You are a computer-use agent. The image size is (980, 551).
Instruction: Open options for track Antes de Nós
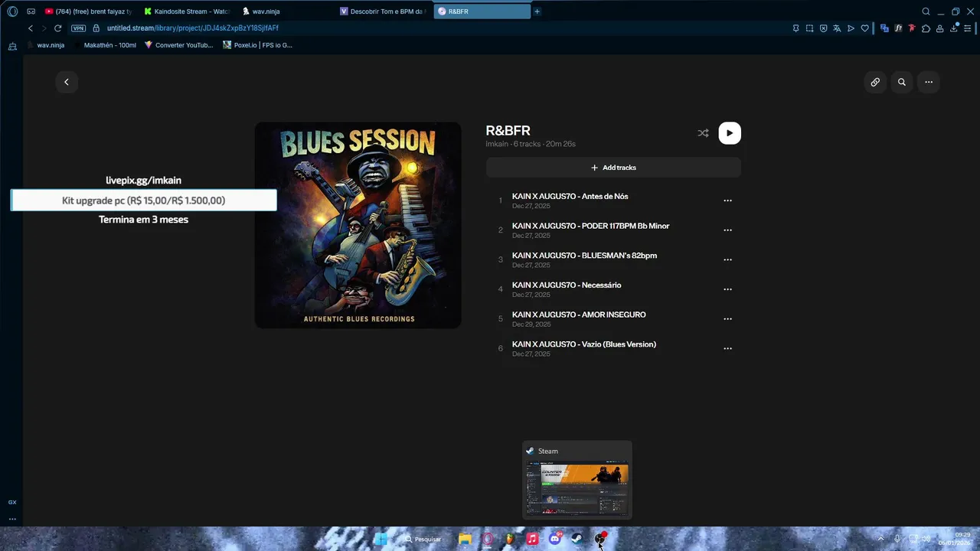click(727, 201)
